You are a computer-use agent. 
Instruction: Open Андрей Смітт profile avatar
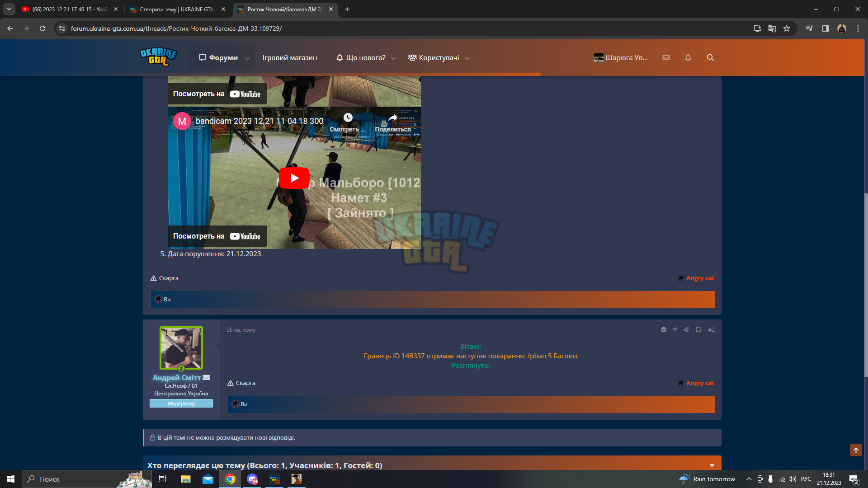[181, 348]
